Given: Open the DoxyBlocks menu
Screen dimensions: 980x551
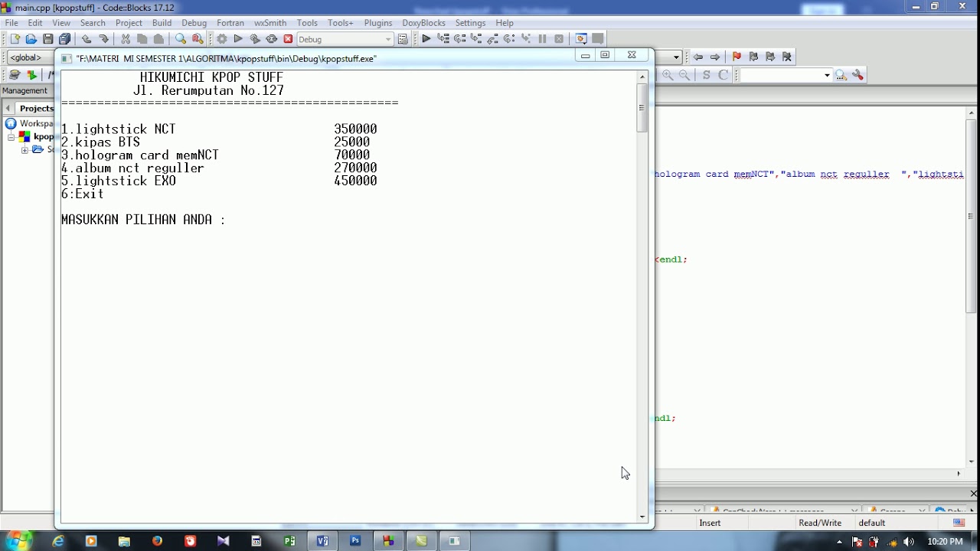Looking at the screenshot, I should tap(423, 23).
